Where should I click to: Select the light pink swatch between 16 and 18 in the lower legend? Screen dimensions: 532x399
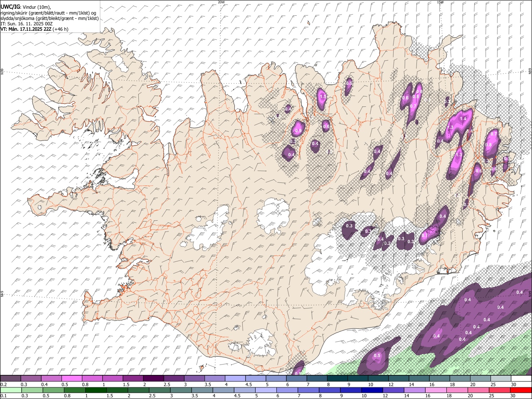click(x=435, y=390)
